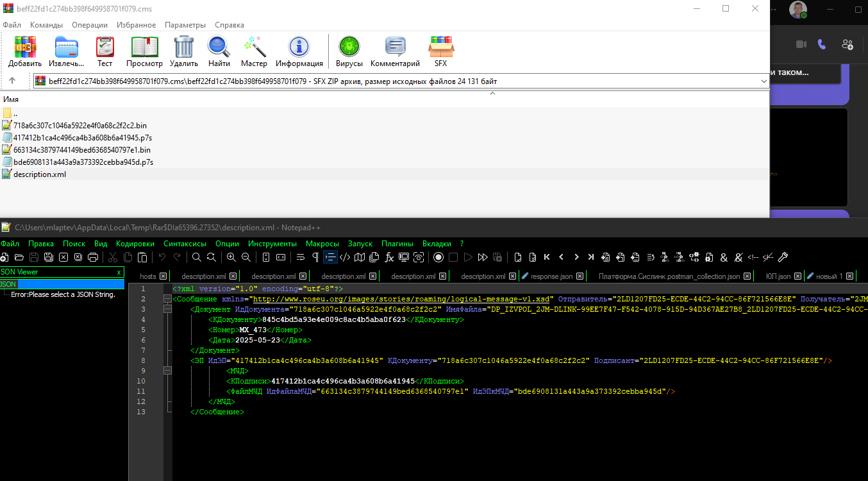868x481 pixels.
Task: Collapse the Сообщение fold marker on line 2
Action: [167, 299]
